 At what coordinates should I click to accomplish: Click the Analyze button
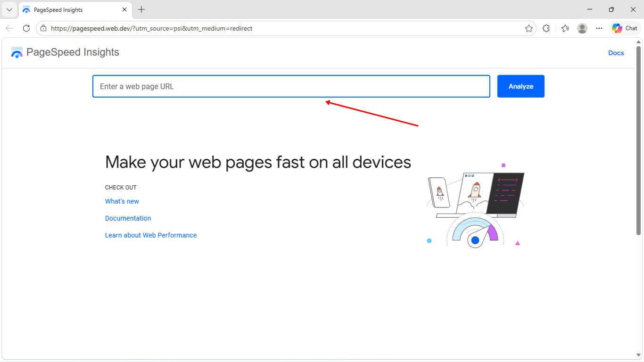click(521, 86)
